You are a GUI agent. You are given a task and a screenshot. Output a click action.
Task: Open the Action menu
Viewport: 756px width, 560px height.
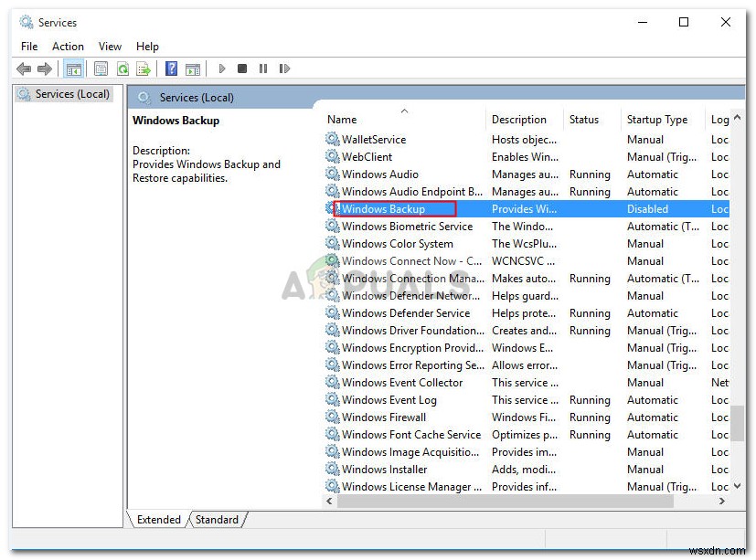[x=68, y=47]
